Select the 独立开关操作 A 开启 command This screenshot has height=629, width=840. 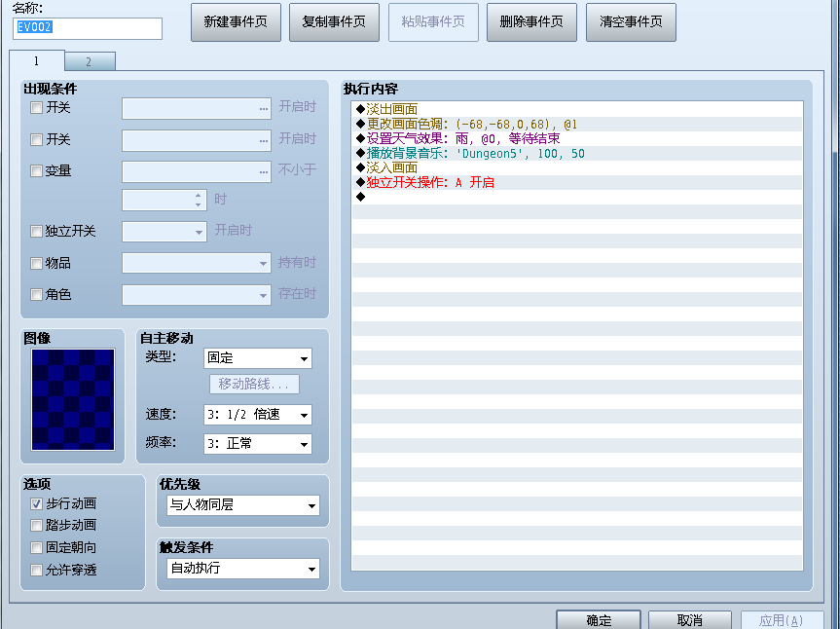tap(577, 182)
